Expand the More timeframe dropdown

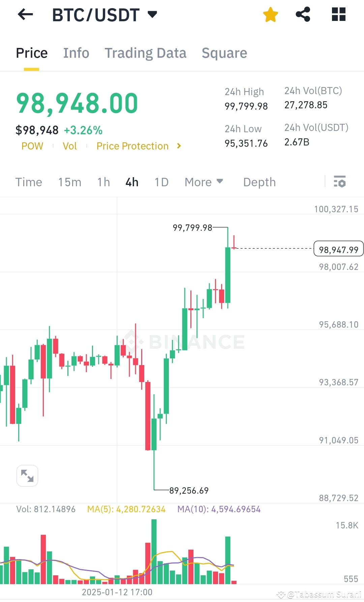tap(204, 182)
